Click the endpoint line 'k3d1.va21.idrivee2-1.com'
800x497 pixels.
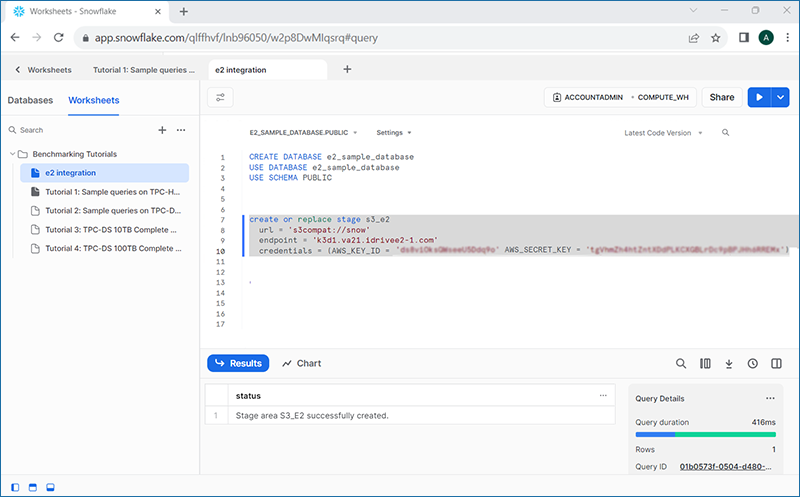coord(348,240)
